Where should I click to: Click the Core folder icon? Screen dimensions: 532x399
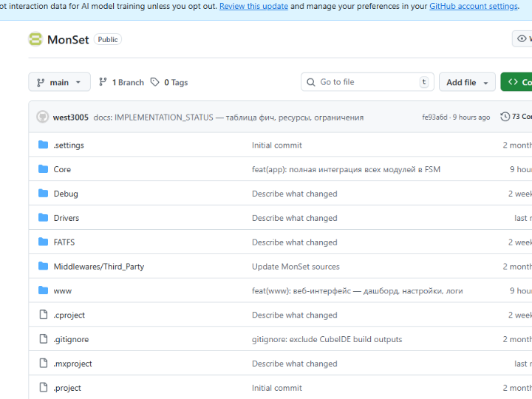43,169
